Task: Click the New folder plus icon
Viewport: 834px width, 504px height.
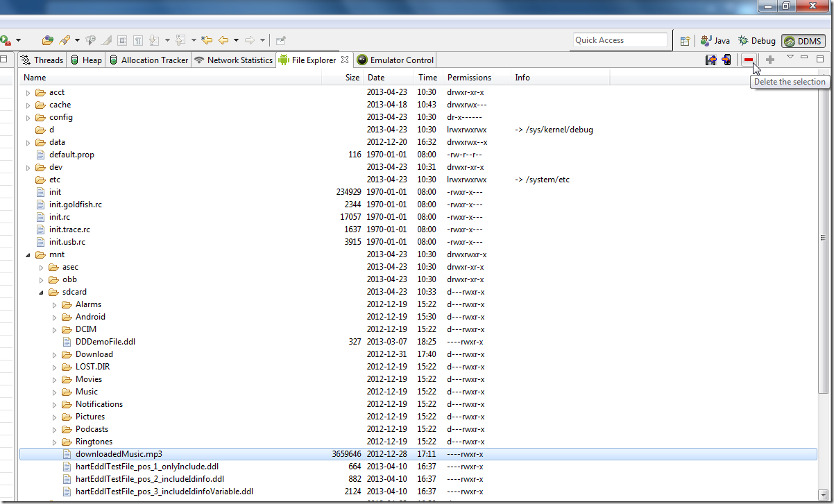Action: point(770,60)
